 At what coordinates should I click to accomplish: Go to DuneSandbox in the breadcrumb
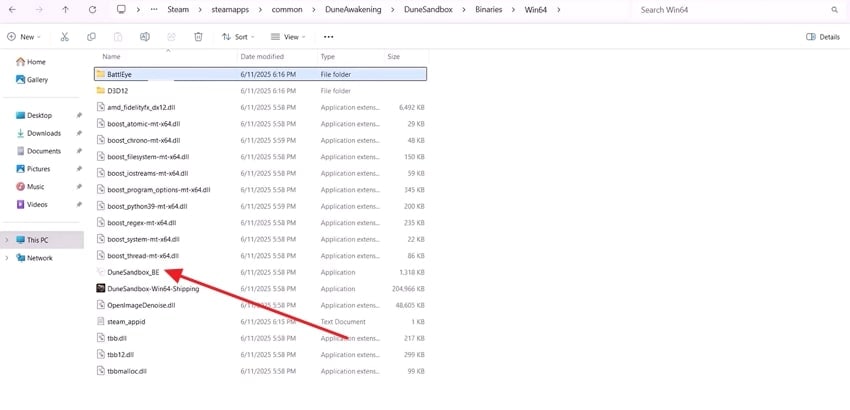tap(428, 10)
